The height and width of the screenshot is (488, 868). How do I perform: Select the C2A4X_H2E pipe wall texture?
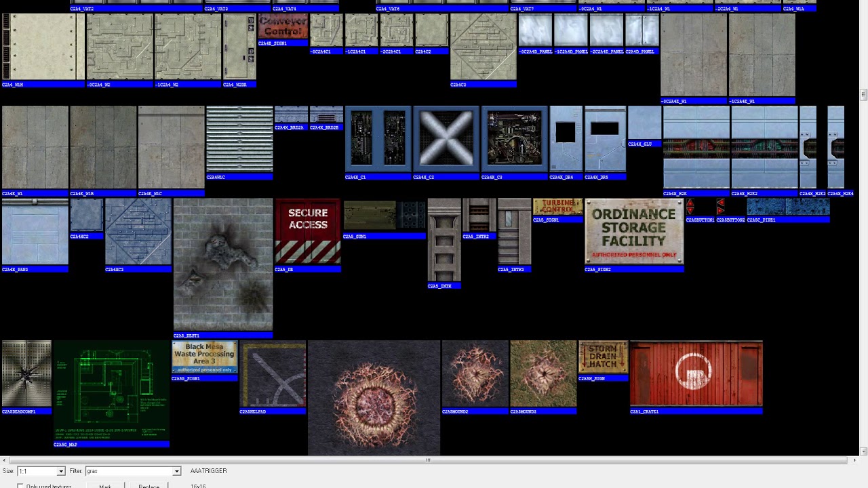(696, 147)
